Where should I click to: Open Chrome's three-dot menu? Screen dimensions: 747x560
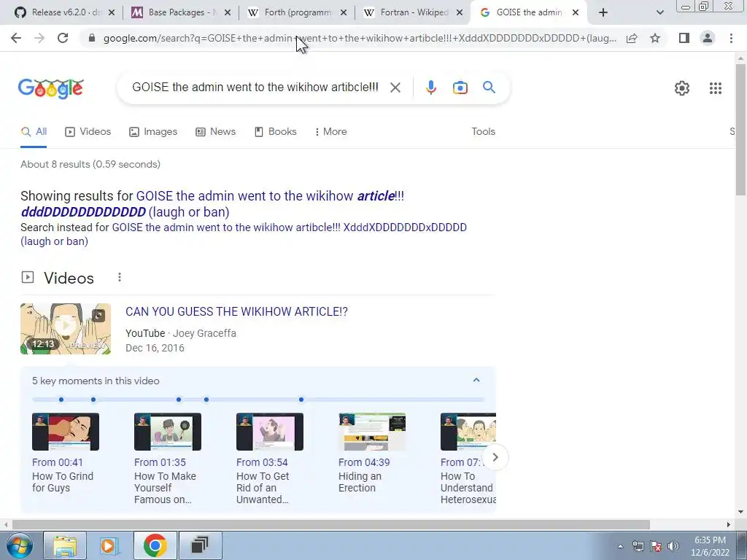point(731,38)
